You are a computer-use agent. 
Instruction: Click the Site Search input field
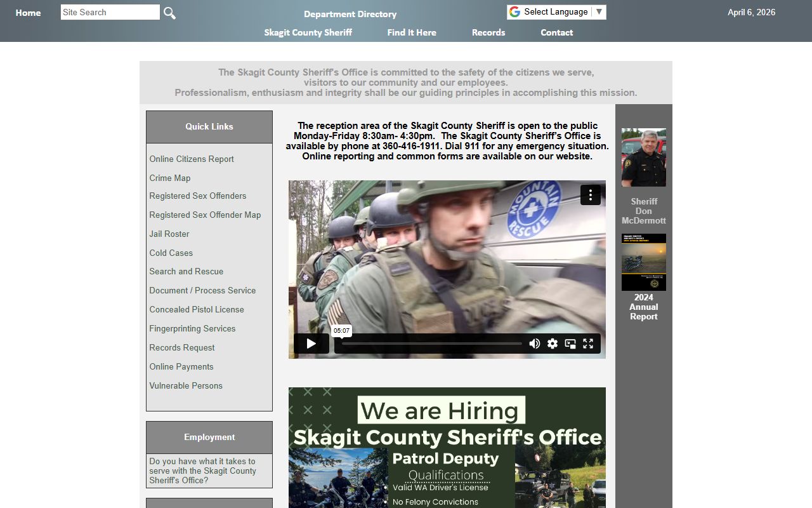(x=110, y=12)
